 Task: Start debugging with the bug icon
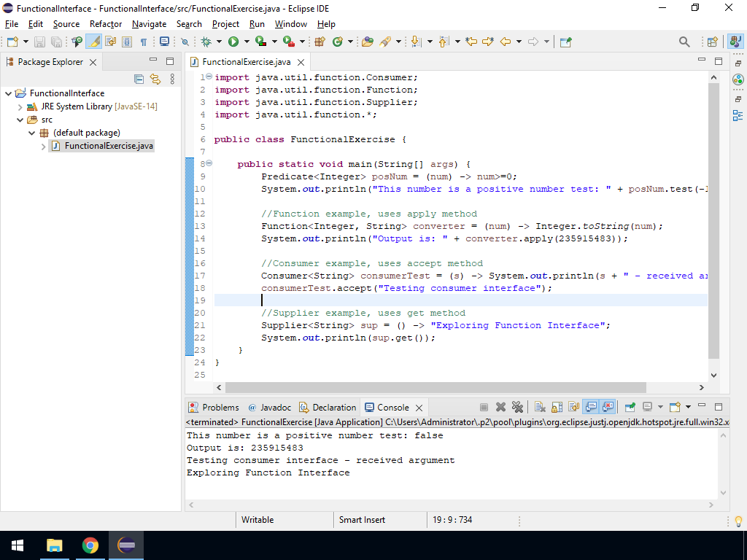coord(206,42)
